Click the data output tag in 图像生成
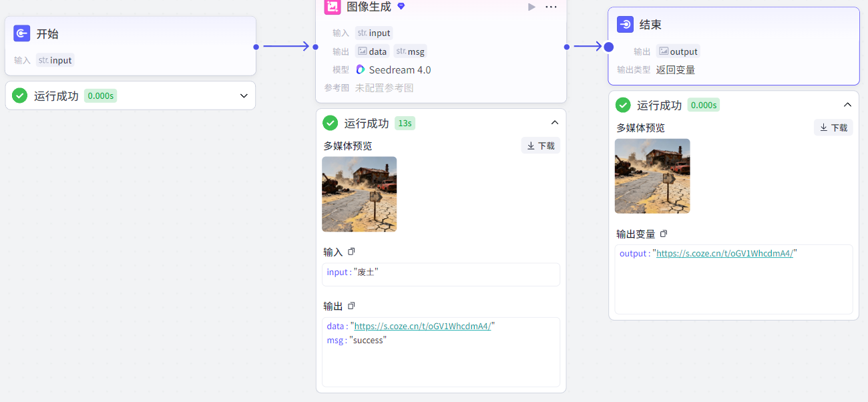This screenshot has height=402, width=868. point(372,51)
